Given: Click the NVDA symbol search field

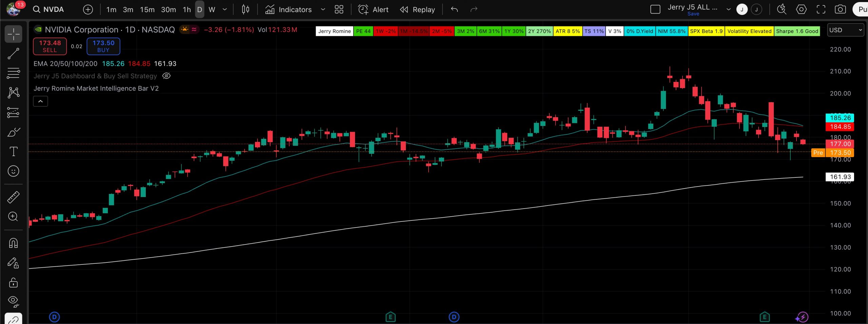Looking at the screenshot, I should coord(49,9).
